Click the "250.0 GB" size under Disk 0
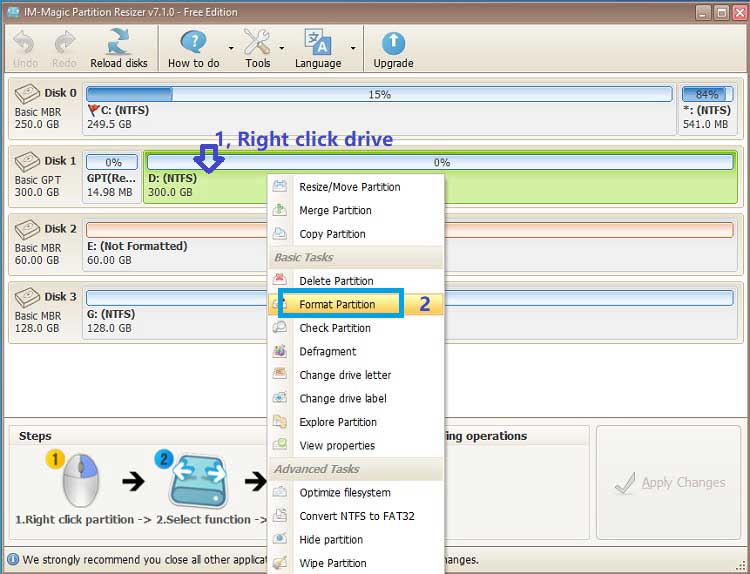 coord(37,124)
